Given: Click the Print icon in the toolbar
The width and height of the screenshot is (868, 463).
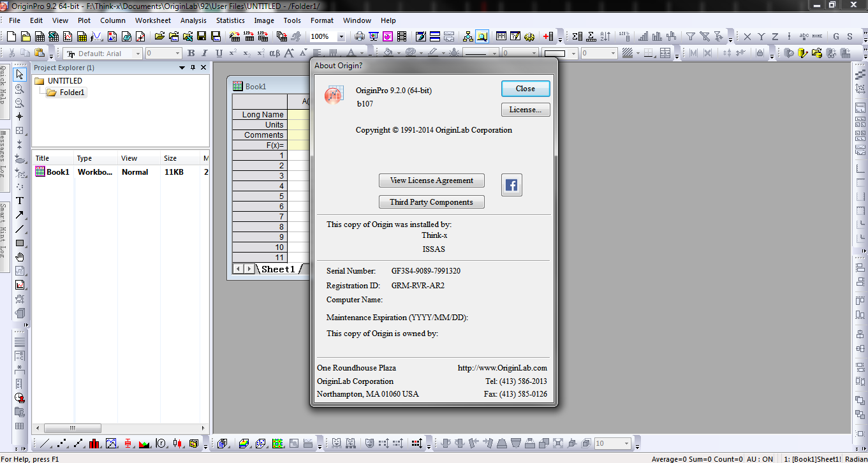Looking at the screenshot, I should (x=360, y=37).
